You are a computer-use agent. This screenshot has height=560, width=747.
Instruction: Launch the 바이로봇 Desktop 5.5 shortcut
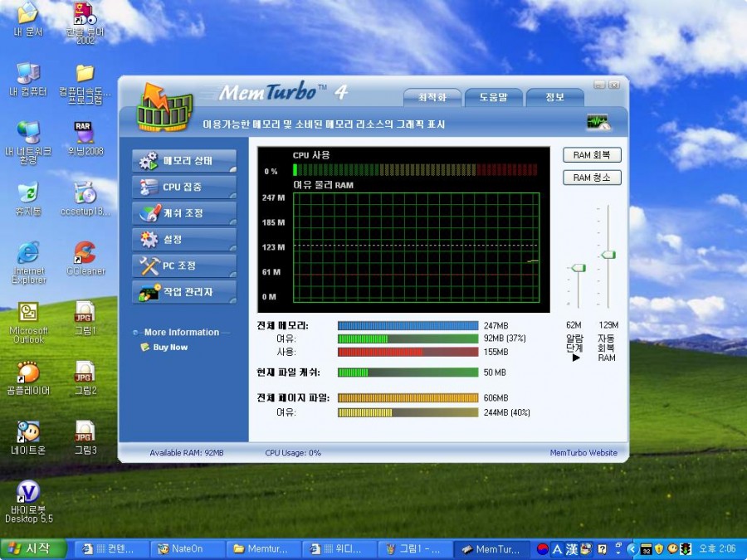click(28, 501)
